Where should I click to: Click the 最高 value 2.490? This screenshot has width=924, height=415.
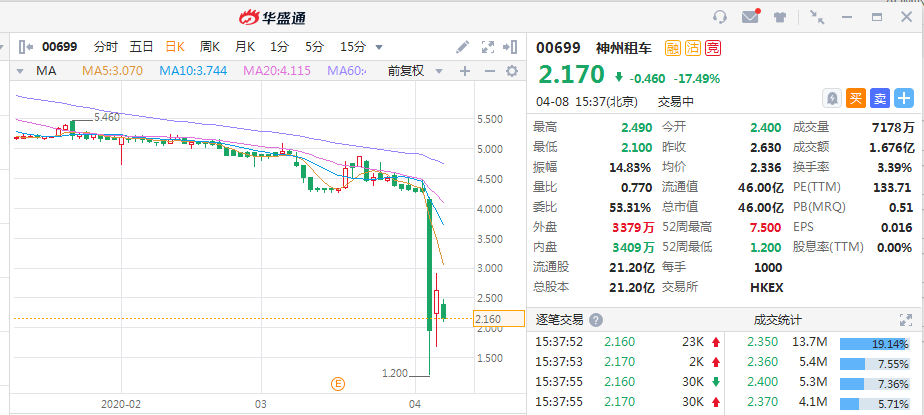[636, 127]
